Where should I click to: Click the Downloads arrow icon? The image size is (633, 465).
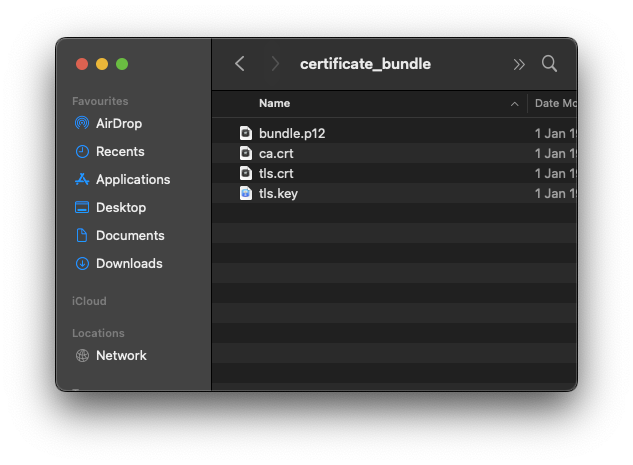82,263
